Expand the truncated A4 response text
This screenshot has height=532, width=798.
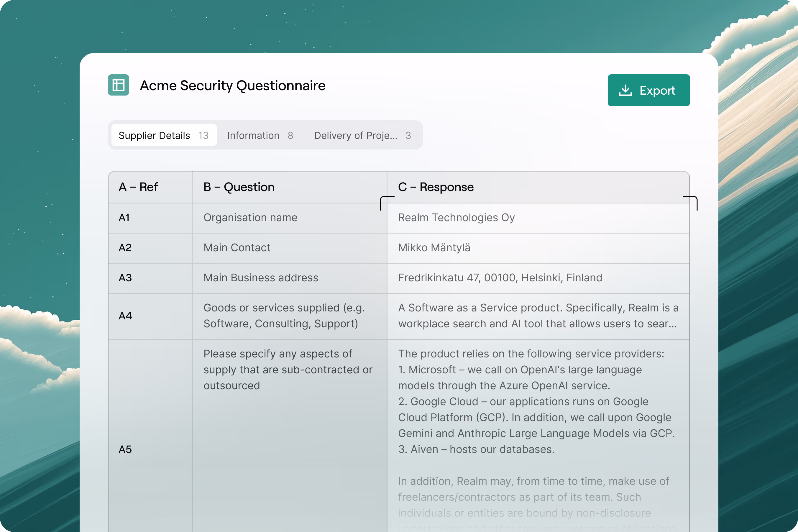[x=538, y=316]
